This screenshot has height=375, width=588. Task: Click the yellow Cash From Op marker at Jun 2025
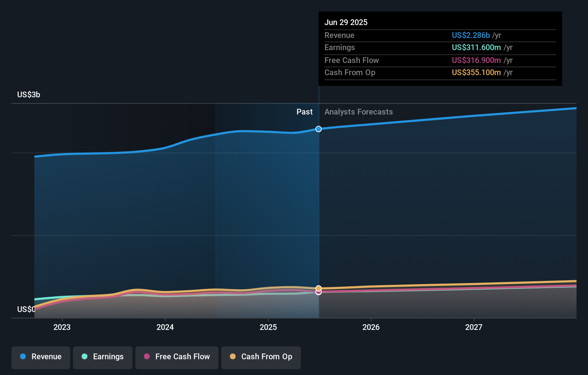pos(318,288)
